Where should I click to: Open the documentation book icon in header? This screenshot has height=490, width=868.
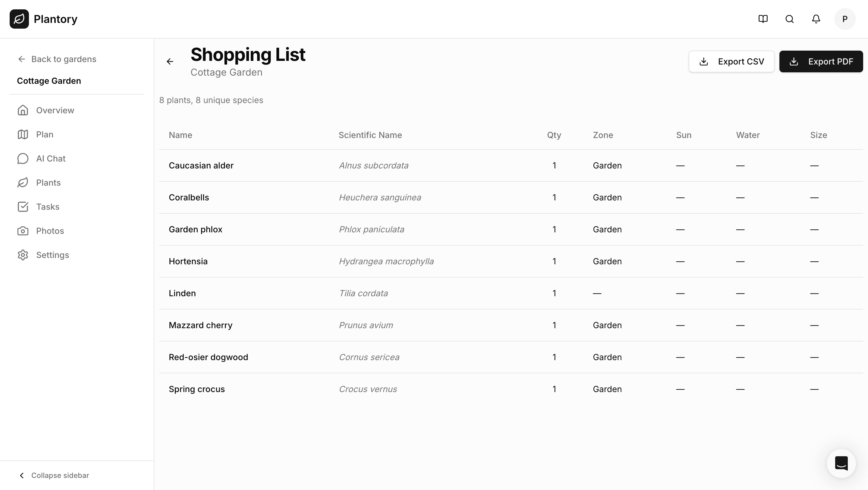(x=763, y=19)
